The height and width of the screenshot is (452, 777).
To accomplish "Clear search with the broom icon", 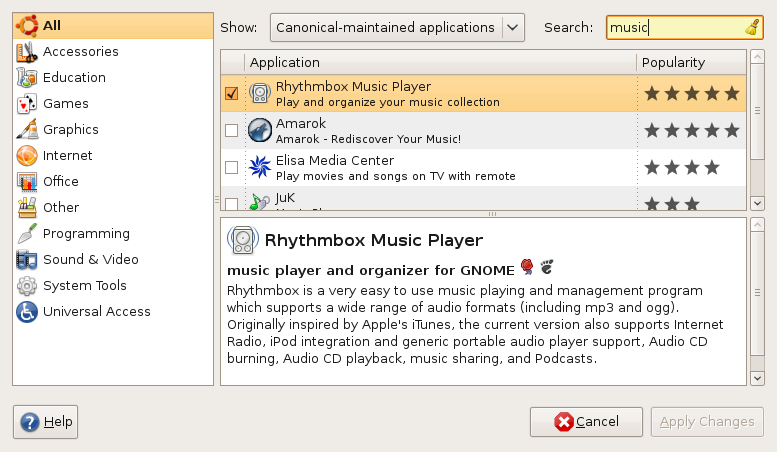I will tap(753, 27).
